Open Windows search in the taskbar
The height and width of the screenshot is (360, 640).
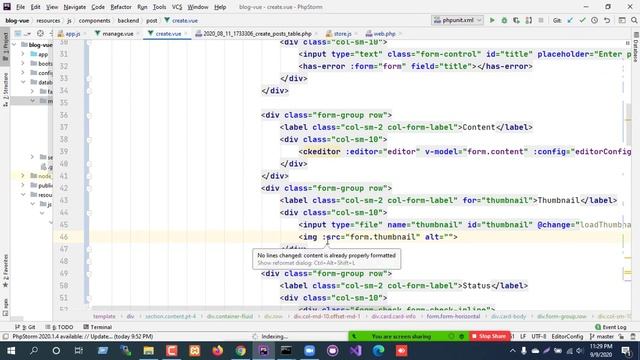34,351
